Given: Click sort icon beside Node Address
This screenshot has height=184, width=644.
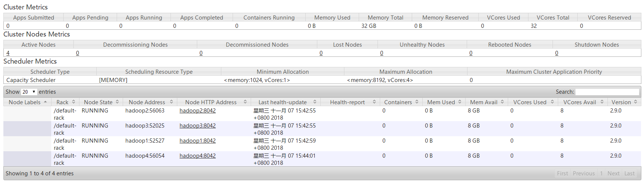Looking at the screenshot, I should [172, 102].
